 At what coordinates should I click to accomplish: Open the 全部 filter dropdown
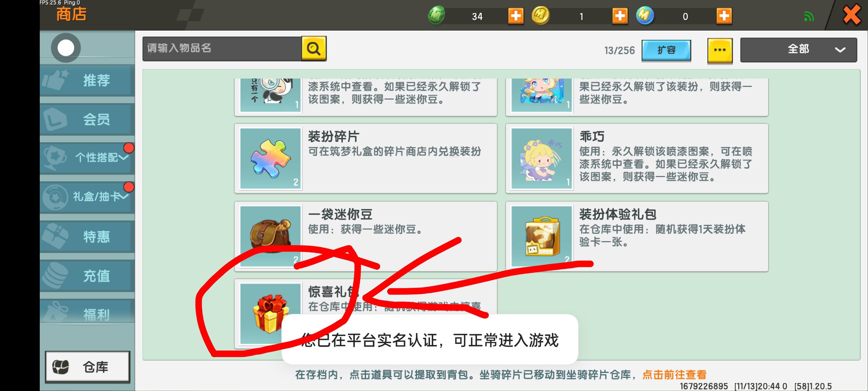799,50
